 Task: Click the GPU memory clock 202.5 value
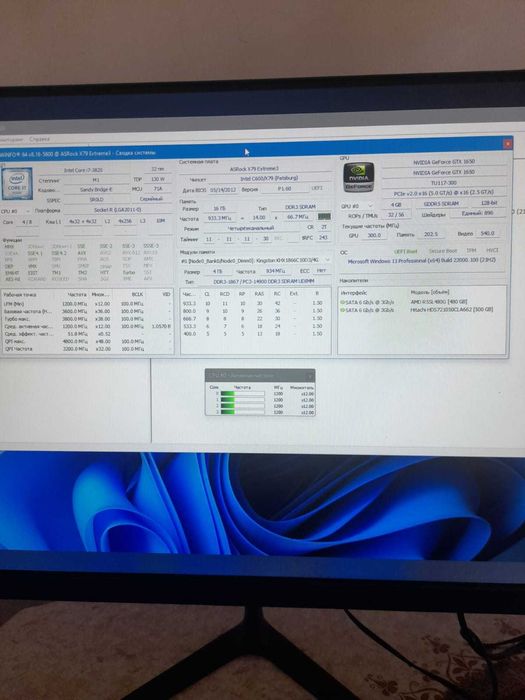(430, 234)
